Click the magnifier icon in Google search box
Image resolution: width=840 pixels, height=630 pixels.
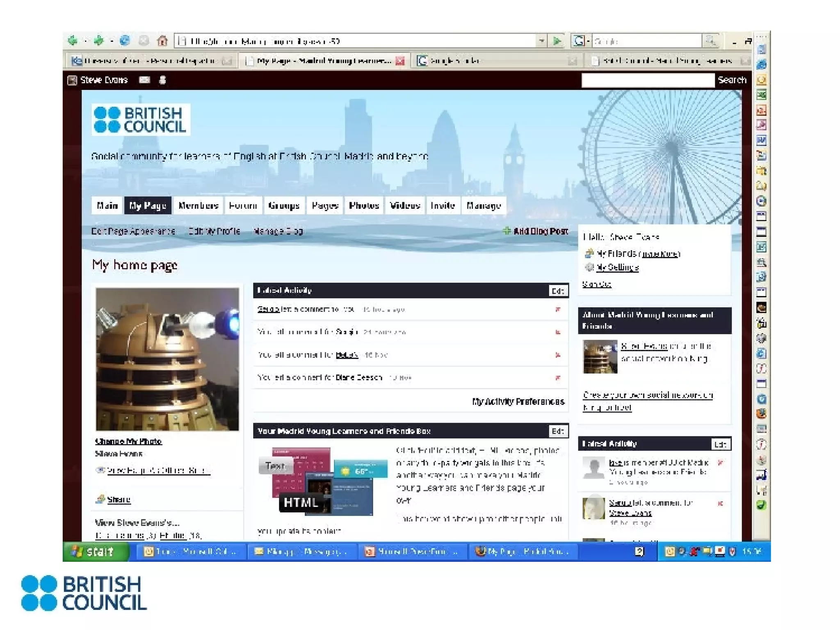pos(710,41)
